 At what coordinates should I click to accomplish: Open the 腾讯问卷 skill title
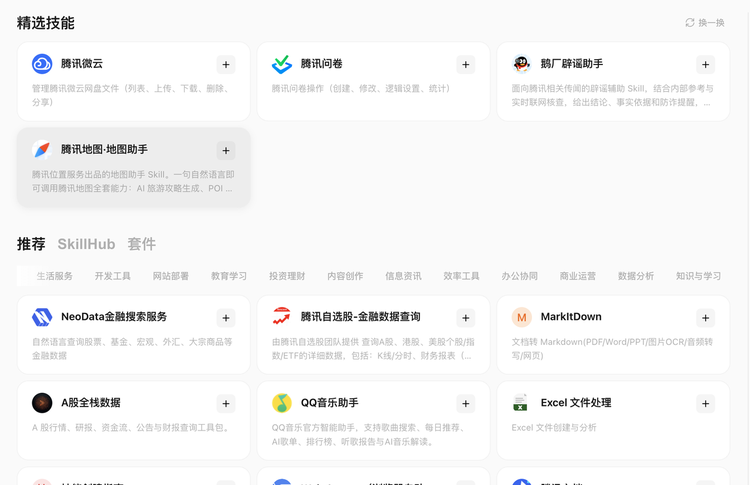click(321, 64)
